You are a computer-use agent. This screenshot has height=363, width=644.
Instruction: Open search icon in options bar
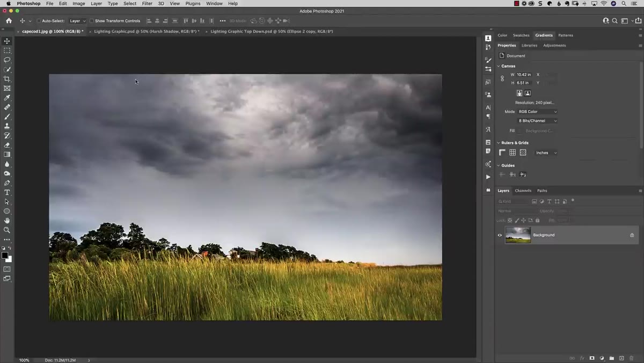point(616,21)
